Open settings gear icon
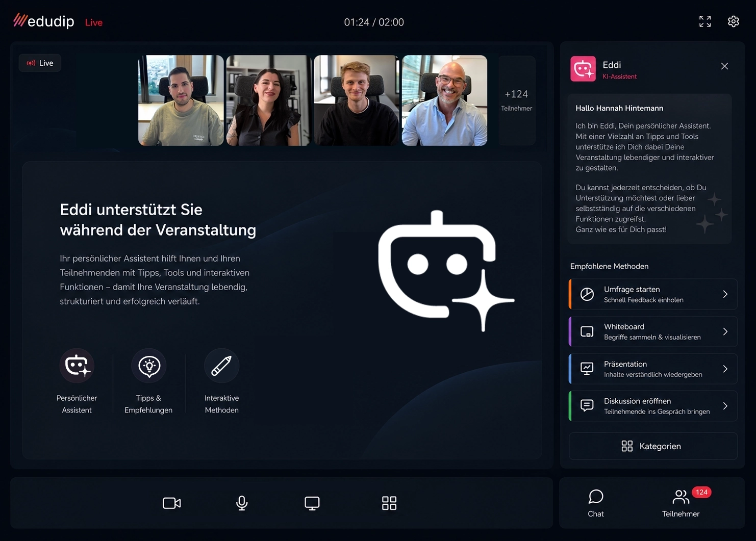This screenshot has width=756, height=541. tap(734, 21)
